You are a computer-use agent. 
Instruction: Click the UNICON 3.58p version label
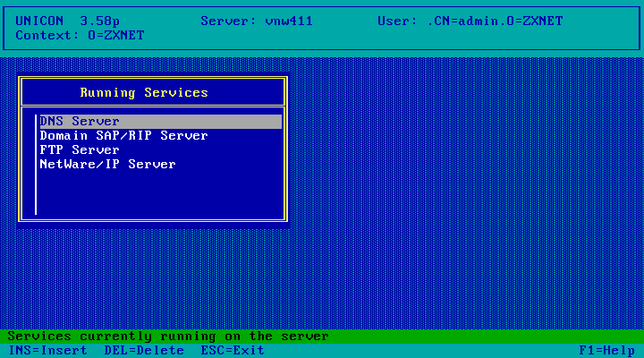(x=67, y=21)
